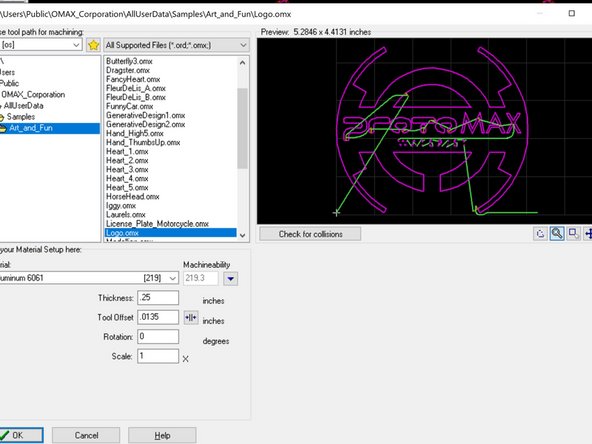Select the Art_and_Fun folder
This screenshot has width=592, height=444.
tap(49, 128)
